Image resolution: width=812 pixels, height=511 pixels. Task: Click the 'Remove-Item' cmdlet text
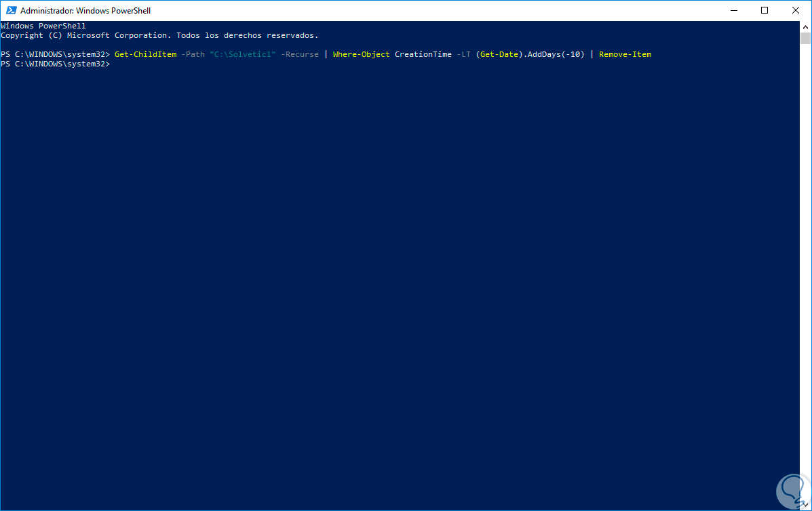point(625,54)
